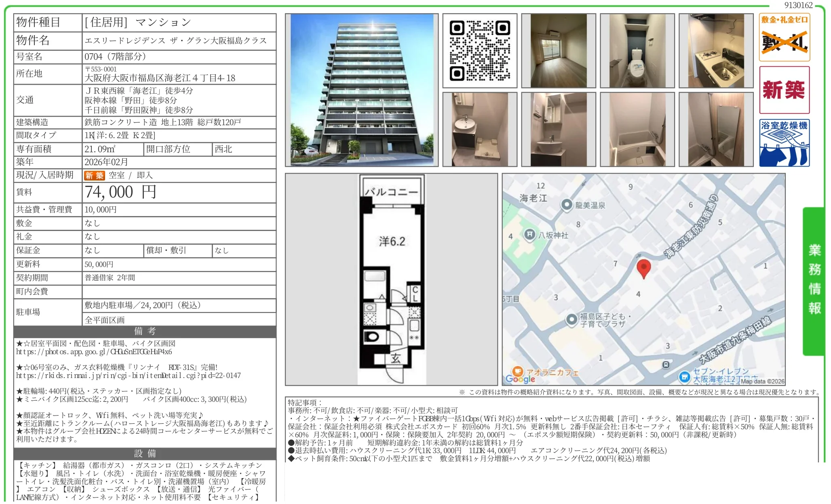The height and width of the screenshot is (504, 831).
Task: Open the toilet photo thumbnail
Action: pyautogui.click(x=637, y=50)
